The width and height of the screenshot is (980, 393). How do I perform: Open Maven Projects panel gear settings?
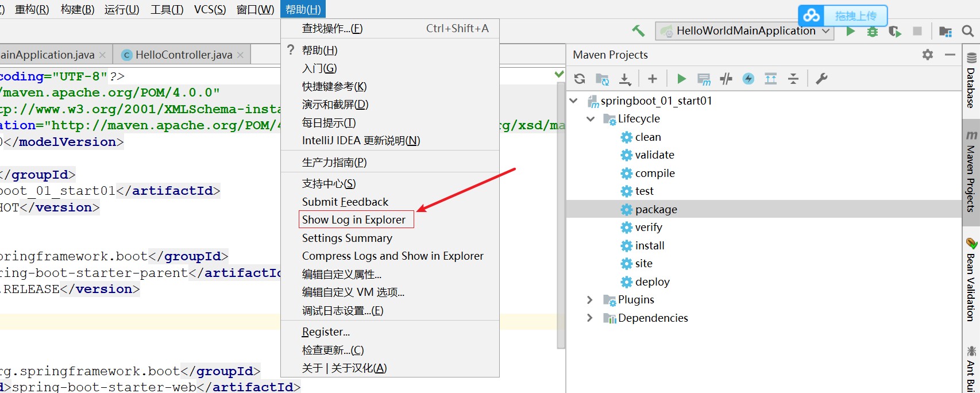(x=928, y=55)
